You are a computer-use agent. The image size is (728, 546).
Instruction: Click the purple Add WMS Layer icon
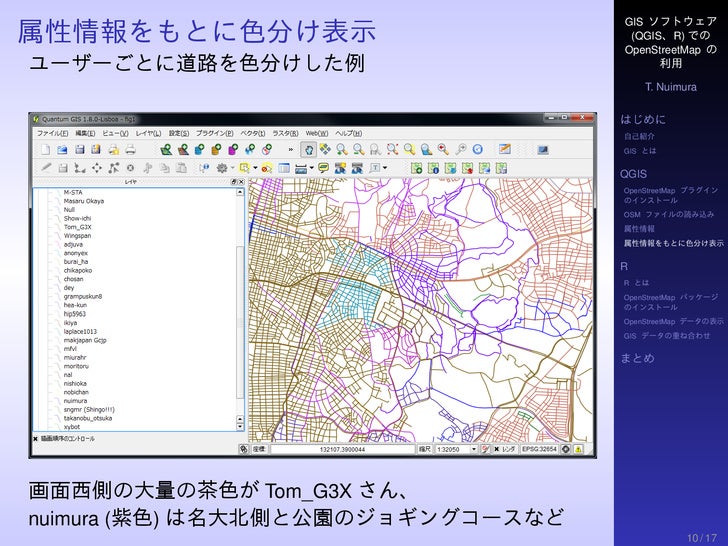coord(233,150)
